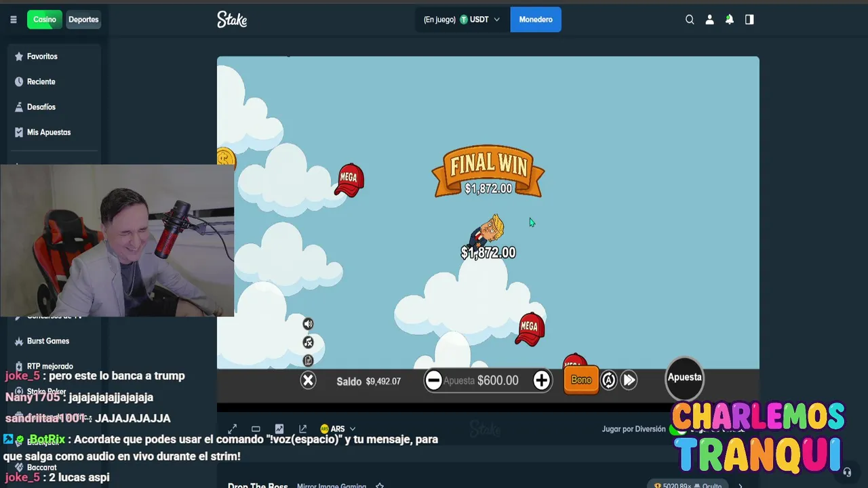Viewport: 868px width, 488px height.
Task: Click the Desafíos flag icon
Action: [19, 107]
